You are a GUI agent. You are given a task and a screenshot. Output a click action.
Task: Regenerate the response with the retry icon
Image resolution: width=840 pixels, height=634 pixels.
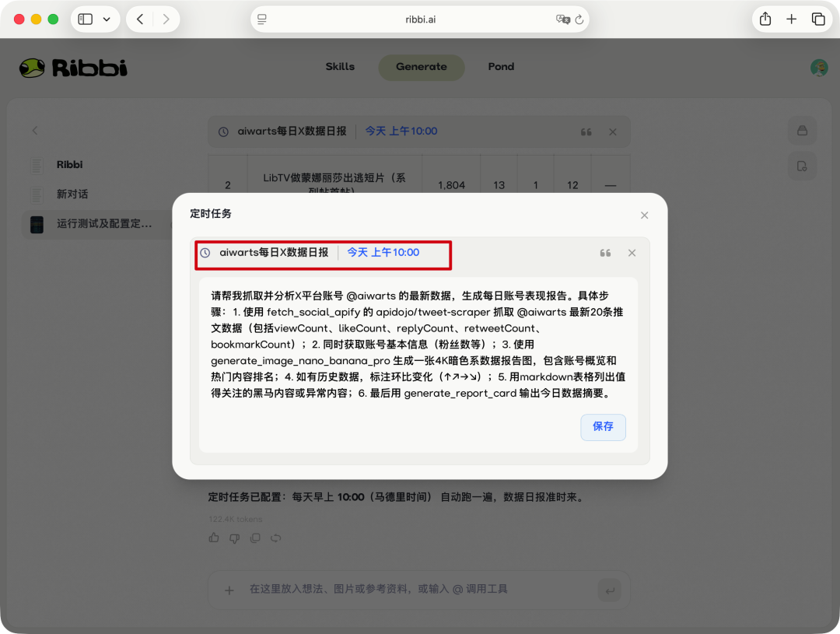coord(277,538)
